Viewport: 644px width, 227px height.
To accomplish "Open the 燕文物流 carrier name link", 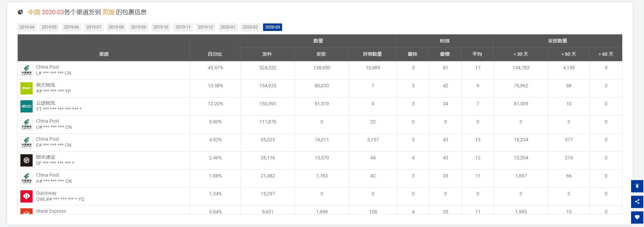I will pos(46,85).
